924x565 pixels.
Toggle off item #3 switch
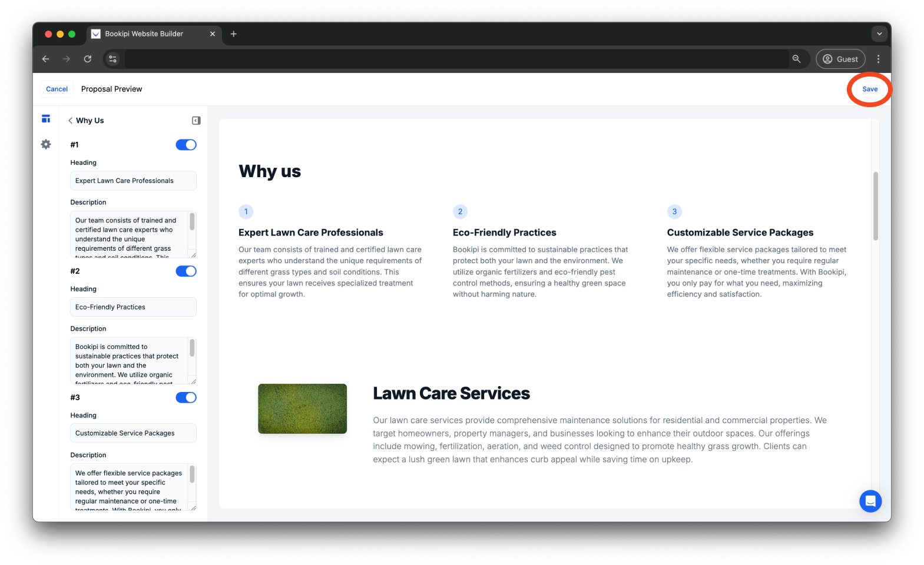pyautogui.click(x=186, y=398)
